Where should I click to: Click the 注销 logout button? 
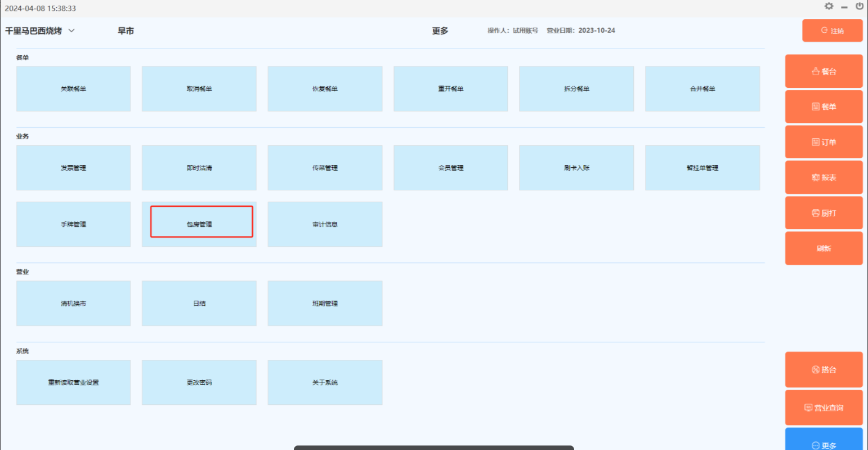click(832, 31)
